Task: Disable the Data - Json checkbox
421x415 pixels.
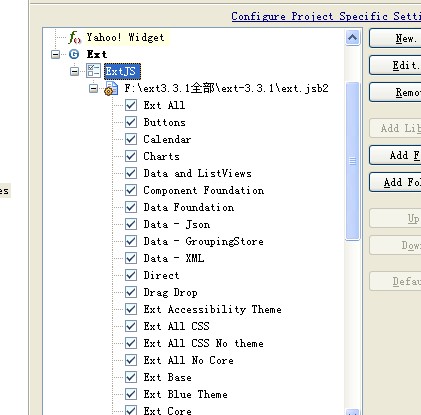Action: 131,224
